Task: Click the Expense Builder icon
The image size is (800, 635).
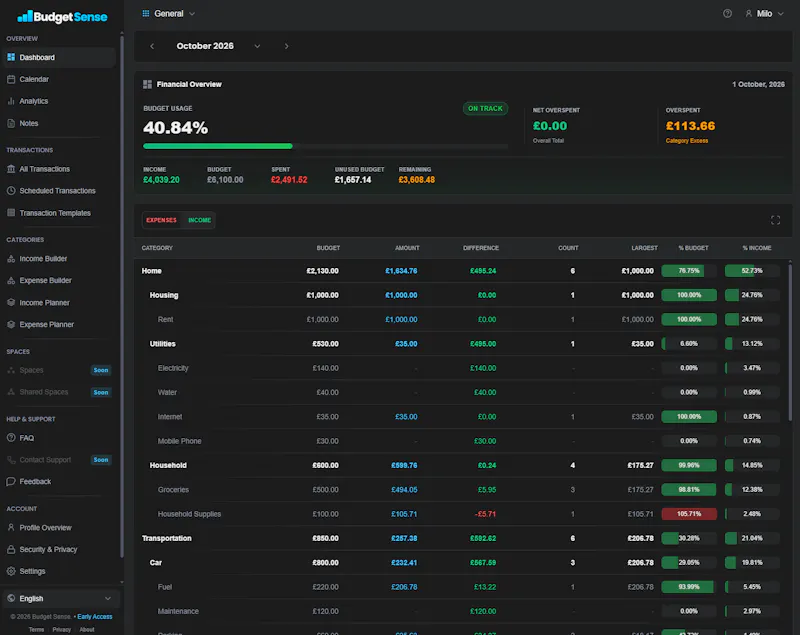Action: 11,281
